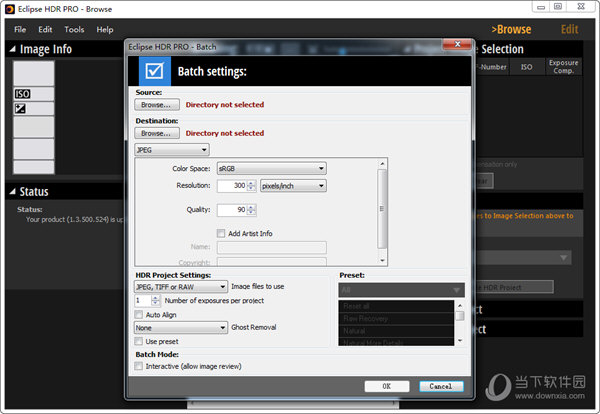Close the Batch dialog with the red X
600x414 pixels.
tap(457, 44)
